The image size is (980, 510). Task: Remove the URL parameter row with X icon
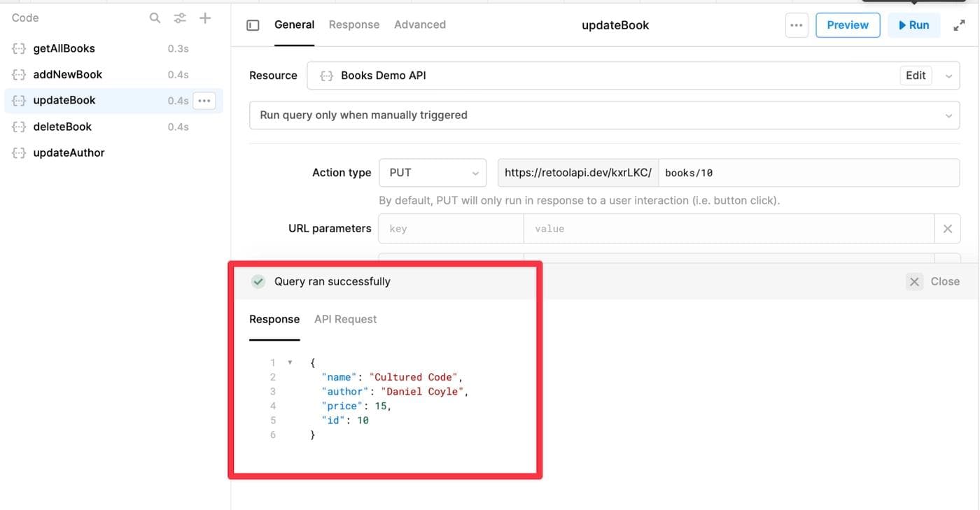[948, 228]
